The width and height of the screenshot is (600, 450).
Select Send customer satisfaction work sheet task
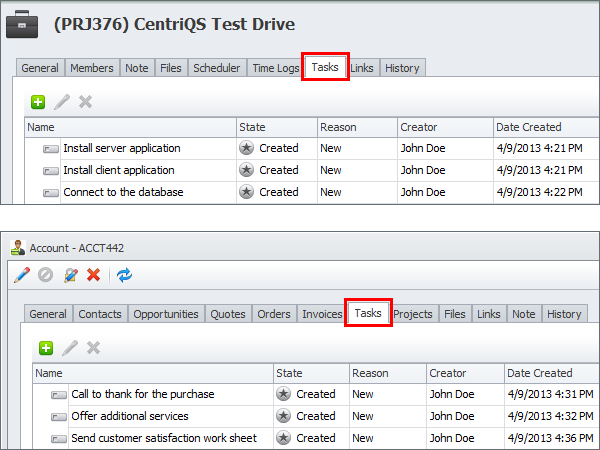164,438
